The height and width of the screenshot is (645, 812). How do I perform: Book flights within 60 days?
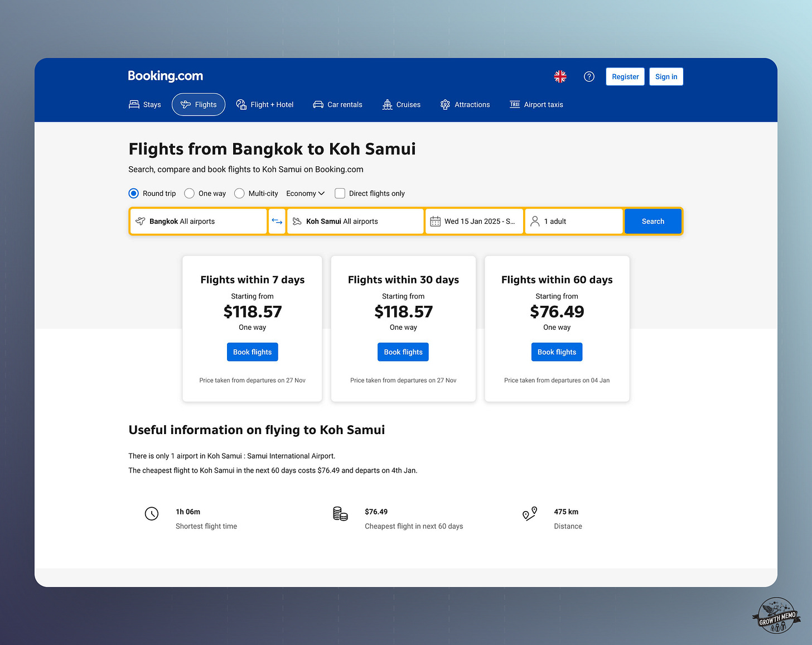tap(557, 352)
